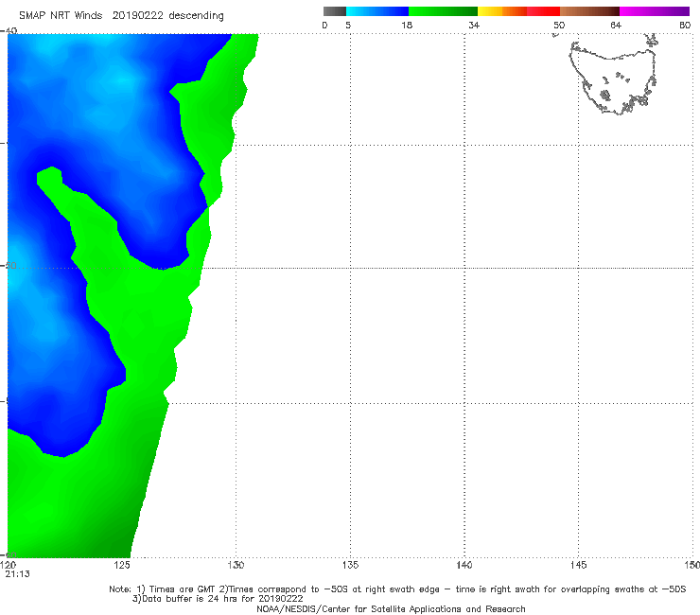
Task: Click the longitude label 125
Action: [122, 565]
